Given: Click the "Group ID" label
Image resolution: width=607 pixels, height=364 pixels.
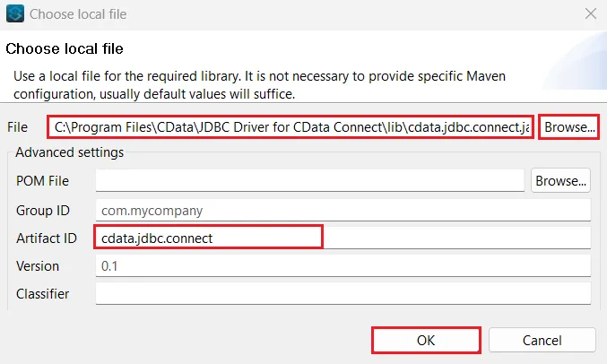Looking at the screenshot, I should (42, 211).
